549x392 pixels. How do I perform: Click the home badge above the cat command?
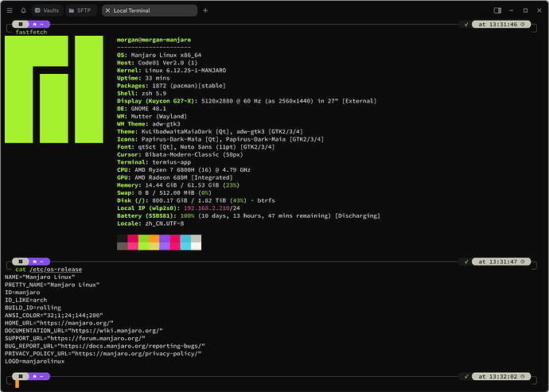[38, 262]
